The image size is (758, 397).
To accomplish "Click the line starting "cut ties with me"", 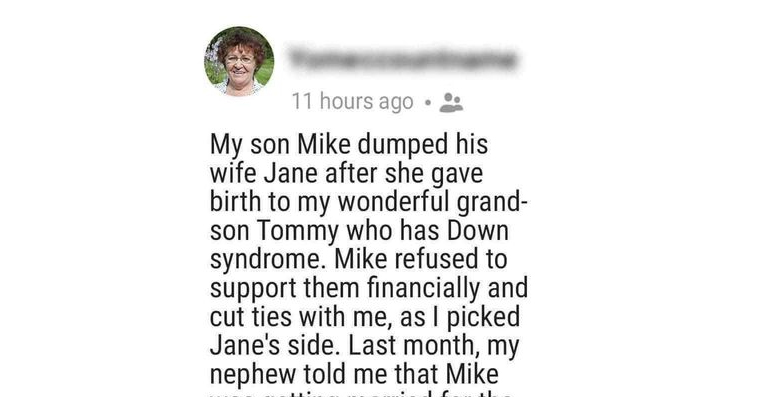I will pos(365,317).
